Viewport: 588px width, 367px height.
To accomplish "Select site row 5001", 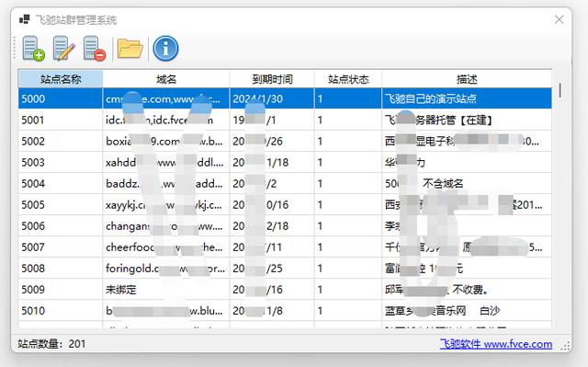I will pyautogui.click(x=285, y=120).
